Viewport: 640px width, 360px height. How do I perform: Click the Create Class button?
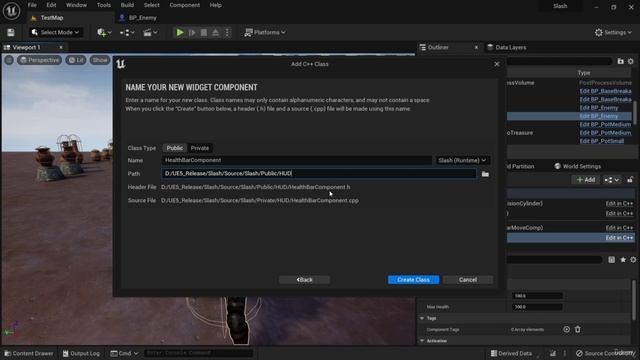click(413, 280)
